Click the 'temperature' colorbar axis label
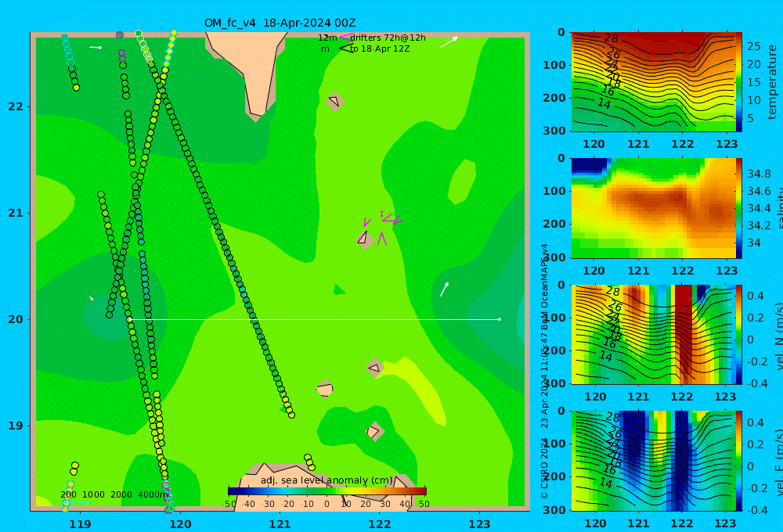This screenshot has height=532, width=783. (x=772, y=82)
